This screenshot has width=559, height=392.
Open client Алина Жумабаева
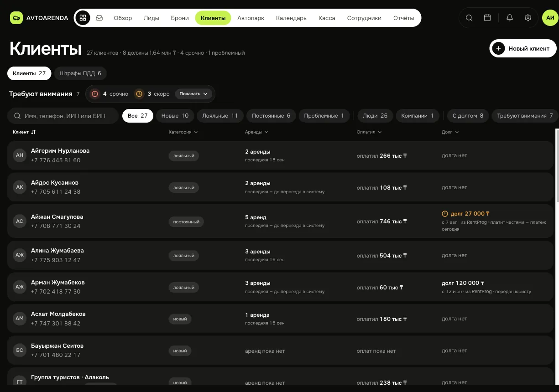(x=280, y=255)
